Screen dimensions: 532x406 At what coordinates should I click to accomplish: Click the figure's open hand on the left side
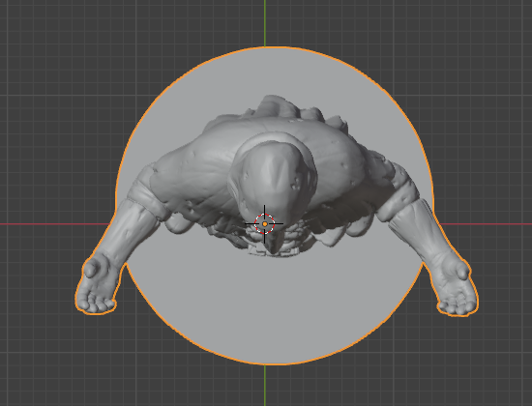(98, 285)
